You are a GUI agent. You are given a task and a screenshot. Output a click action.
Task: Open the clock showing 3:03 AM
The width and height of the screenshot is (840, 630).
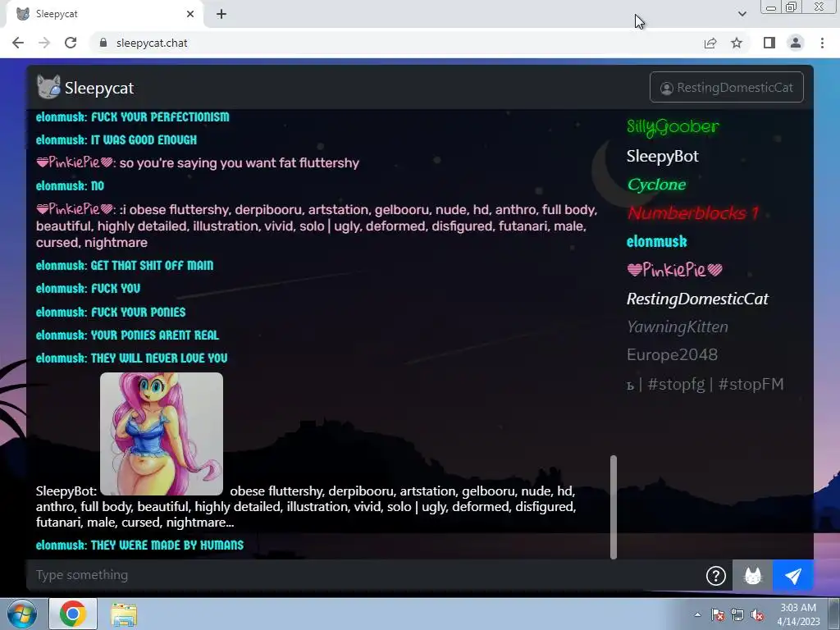point(798,614)
